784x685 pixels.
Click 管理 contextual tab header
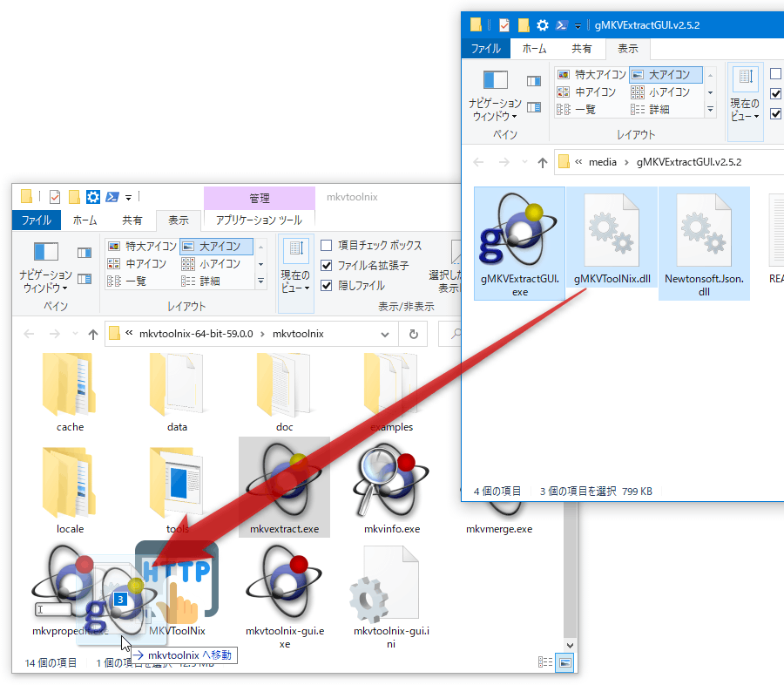tap(260, 198)
